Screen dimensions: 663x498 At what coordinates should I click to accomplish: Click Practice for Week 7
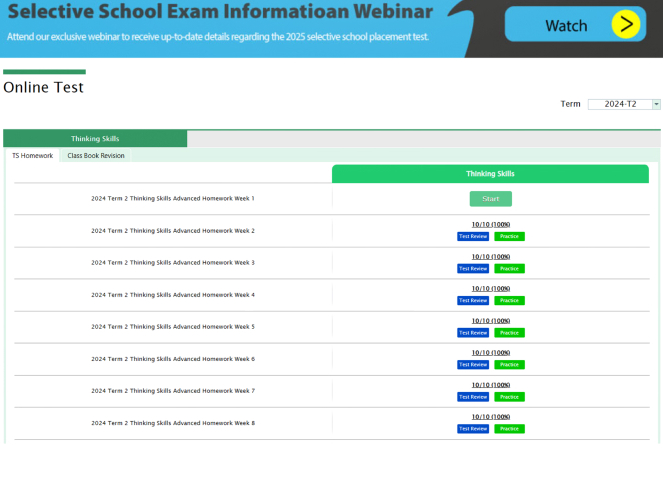pyautogui.click(x=510, y=397)
